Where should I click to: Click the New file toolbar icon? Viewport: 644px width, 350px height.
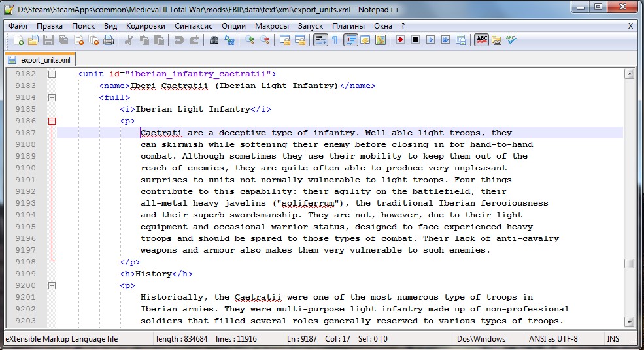[x=18, y=40]
